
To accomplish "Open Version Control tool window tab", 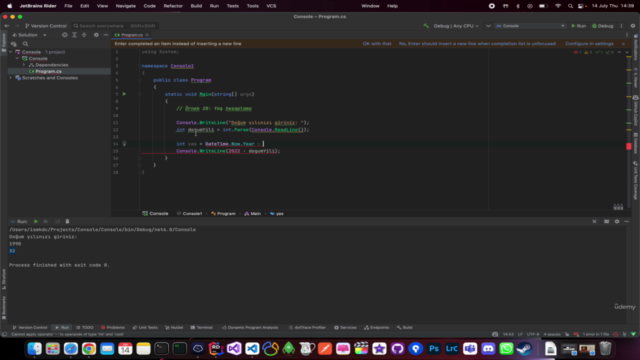I will (30, 327).
